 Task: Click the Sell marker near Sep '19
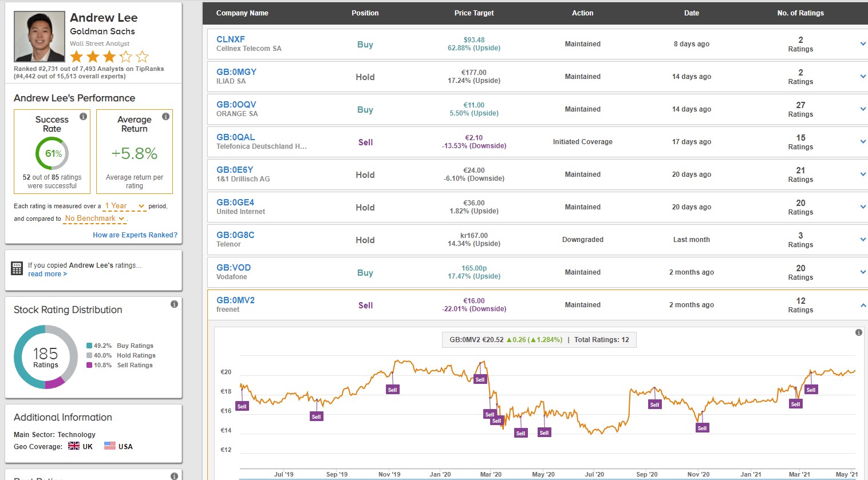pyautogui.click(x=316, y=416)
